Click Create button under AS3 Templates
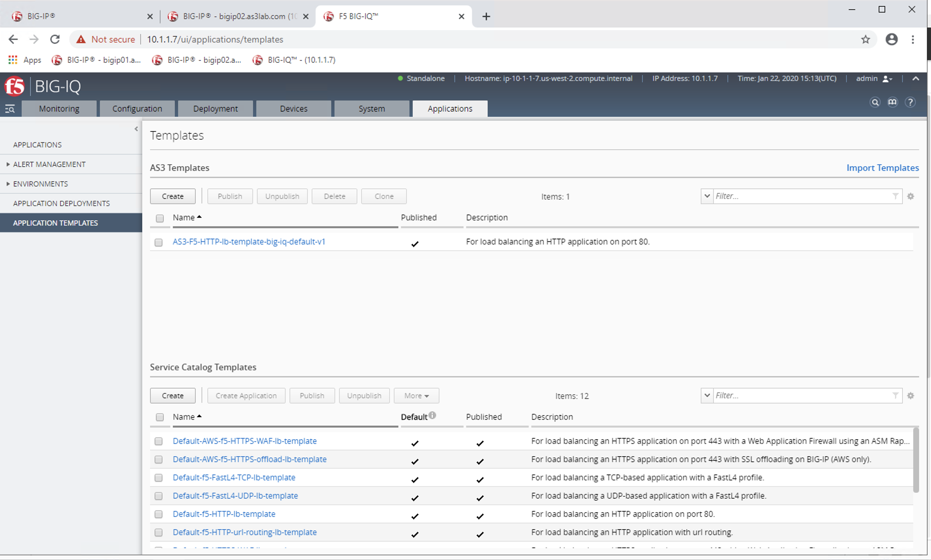The width and height of the screenshot is (931, 560). 172,196
